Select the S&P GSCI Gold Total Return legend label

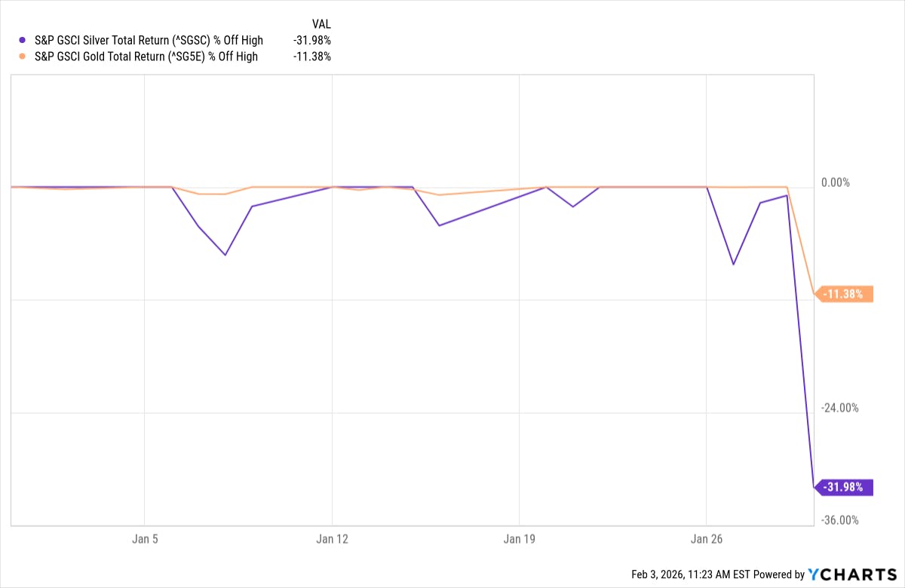tap(146, 57)
